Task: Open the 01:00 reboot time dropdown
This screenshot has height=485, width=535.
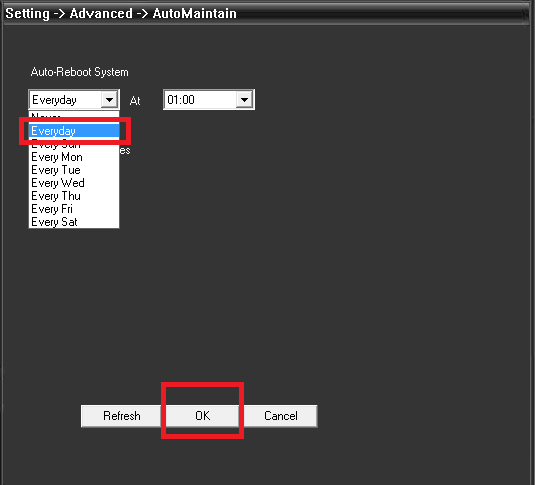Action: 244,100
